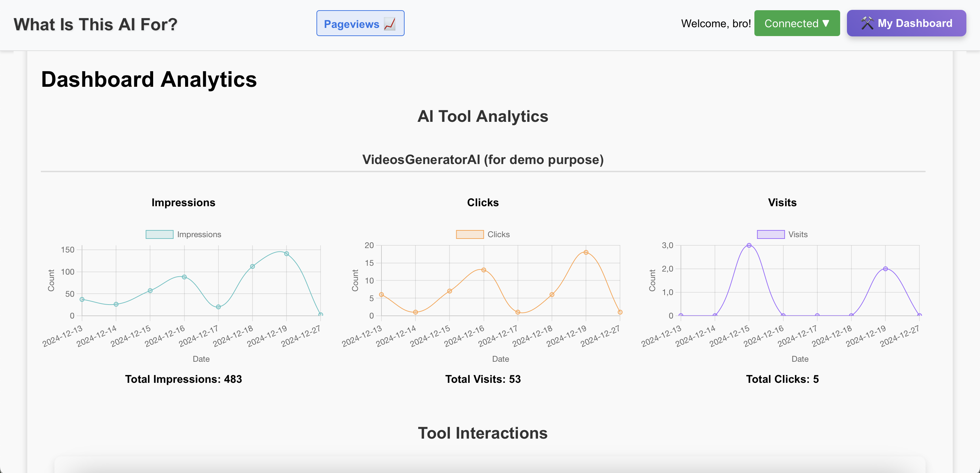Toggle the Clicks legend dataset
Screen dimensions: 980x473
498,234
